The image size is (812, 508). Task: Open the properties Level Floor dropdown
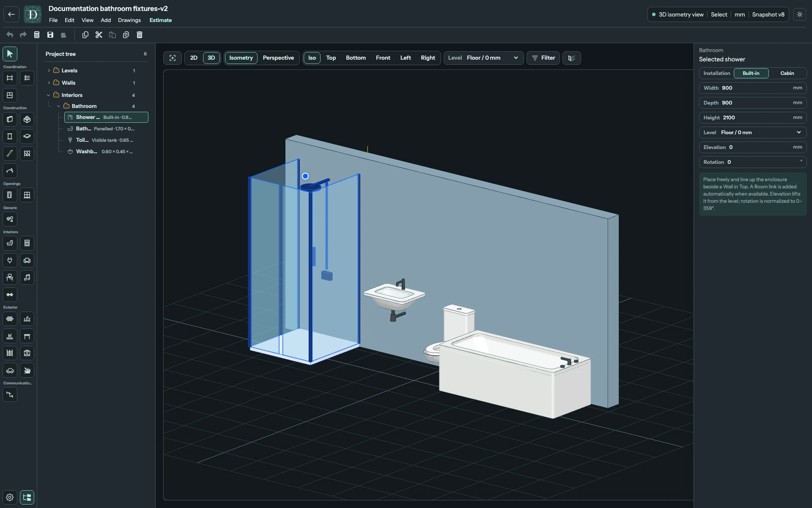(753, 133)
